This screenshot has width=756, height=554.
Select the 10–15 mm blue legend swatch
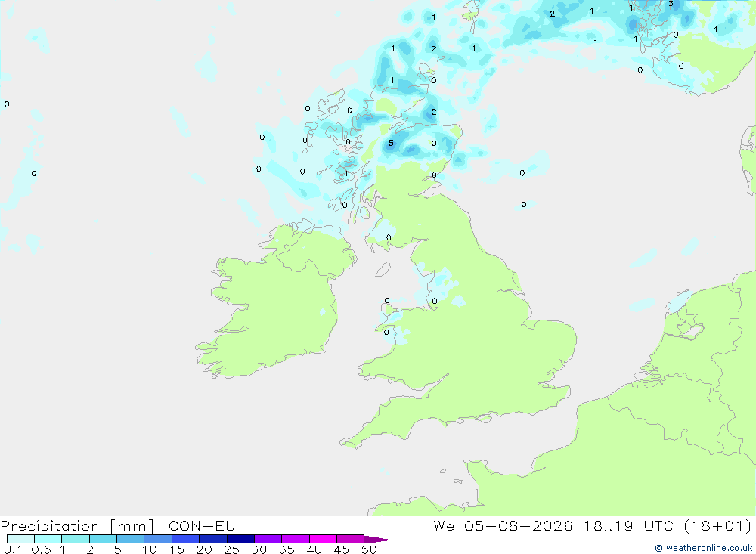point(158,539)
